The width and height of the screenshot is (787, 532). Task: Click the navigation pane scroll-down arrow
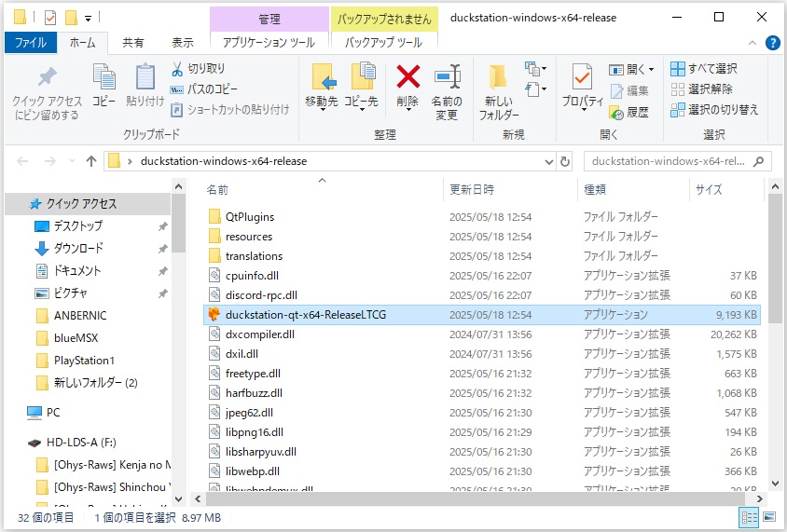[x=178, y=498]
